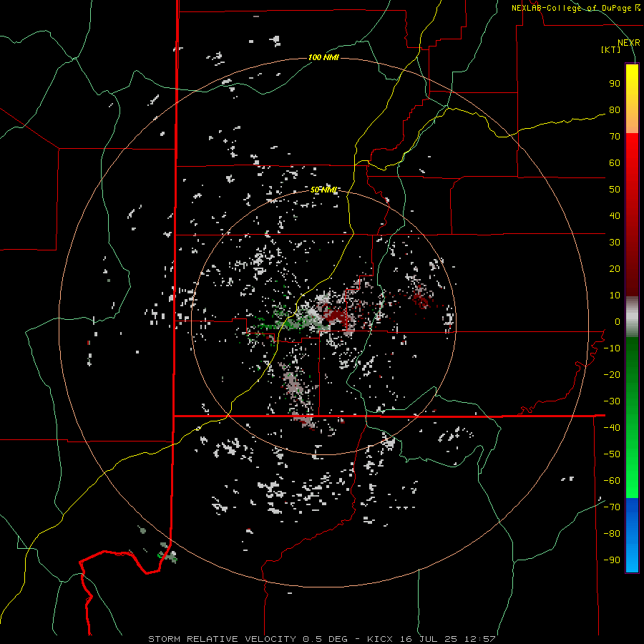
Task: Select the blue segment of the color bar
Action: click(632, 535)
